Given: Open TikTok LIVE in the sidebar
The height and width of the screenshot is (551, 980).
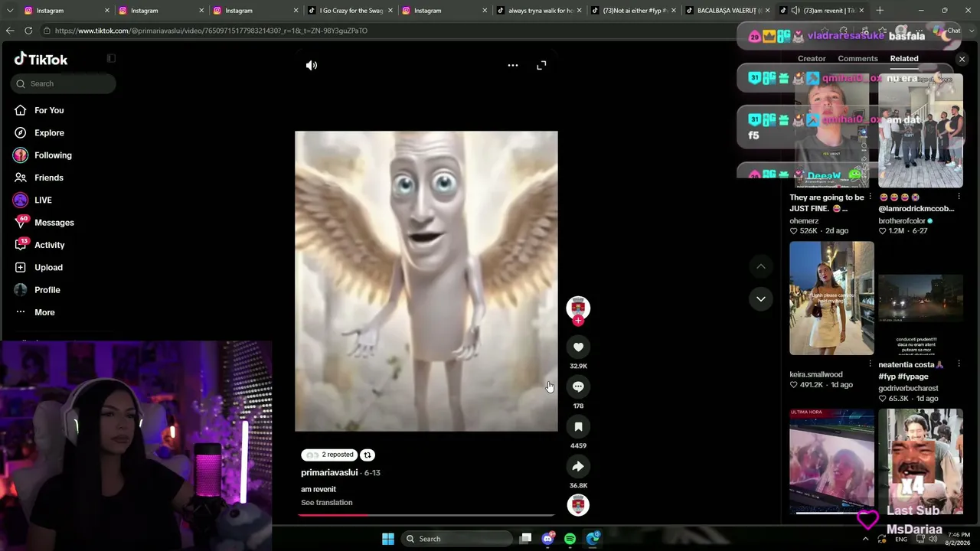Looking at the screenshot, I should click(43, 200).
